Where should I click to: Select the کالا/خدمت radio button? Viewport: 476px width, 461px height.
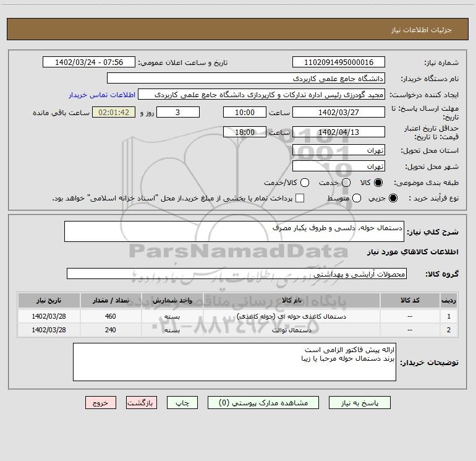(x=305, y=183)
